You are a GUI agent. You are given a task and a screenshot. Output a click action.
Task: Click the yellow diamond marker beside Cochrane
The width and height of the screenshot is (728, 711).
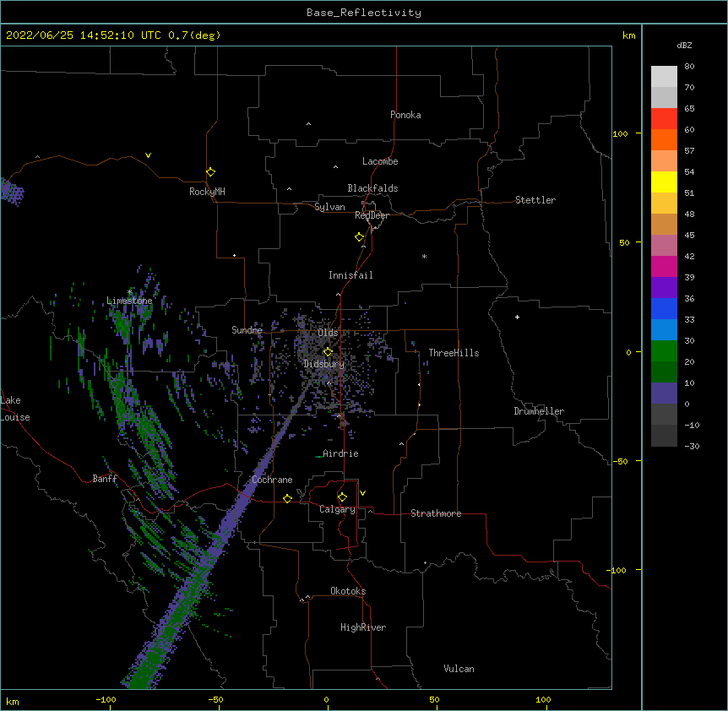coord(287,498)
